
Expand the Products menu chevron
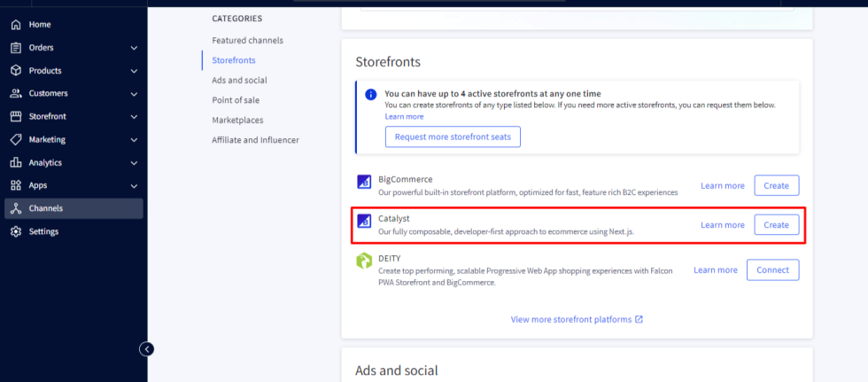click(x=134, y=71)
